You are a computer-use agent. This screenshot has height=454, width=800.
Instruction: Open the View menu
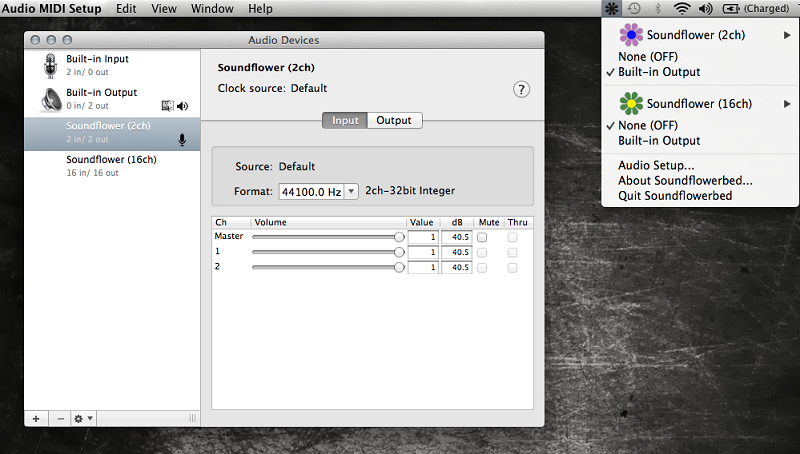(x=164, y=9)
